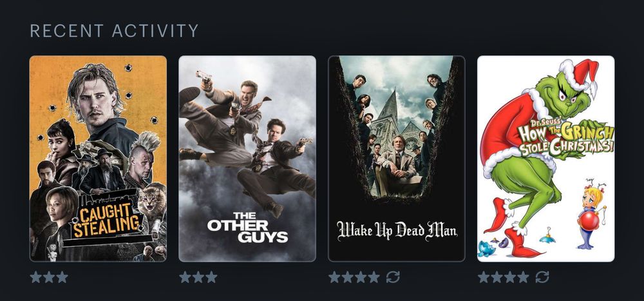Open The Other Guys film poster
The width and height of the screenshot is (644, 301).
pyautogui.click(x=247, y=159)
